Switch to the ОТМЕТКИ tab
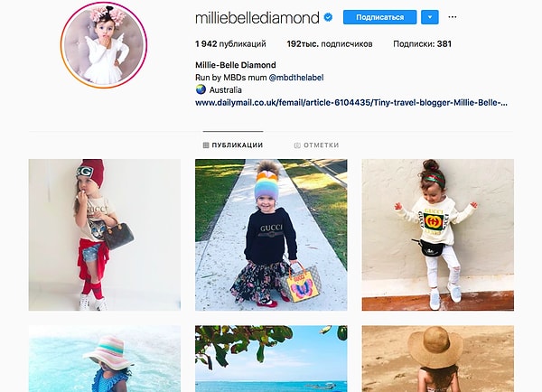 tap(316, 145)
